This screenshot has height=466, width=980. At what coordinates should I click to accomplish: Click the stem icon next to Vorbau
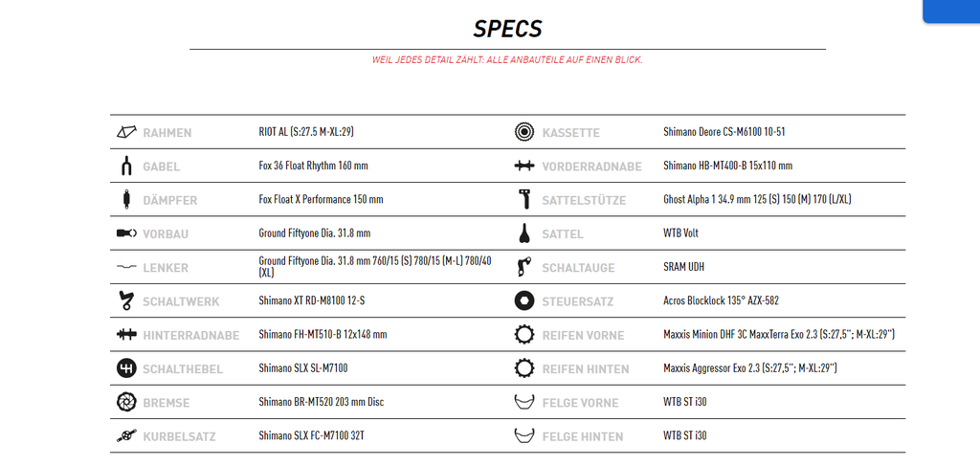pyautogui.click(x=126, y=233)
